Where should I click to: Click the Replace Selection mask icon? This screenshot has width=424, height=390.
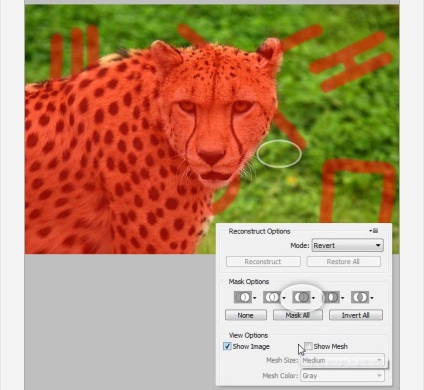[x=243, y=297]
